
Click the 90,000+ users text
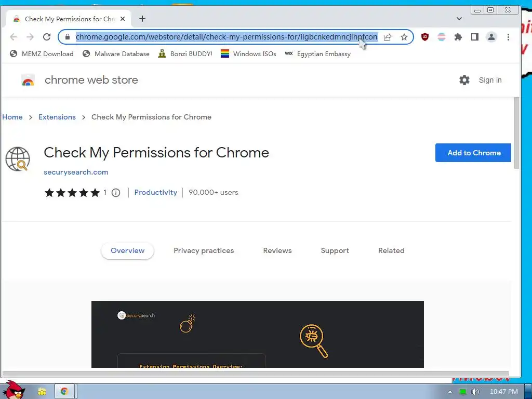click(x=214, y=192)
